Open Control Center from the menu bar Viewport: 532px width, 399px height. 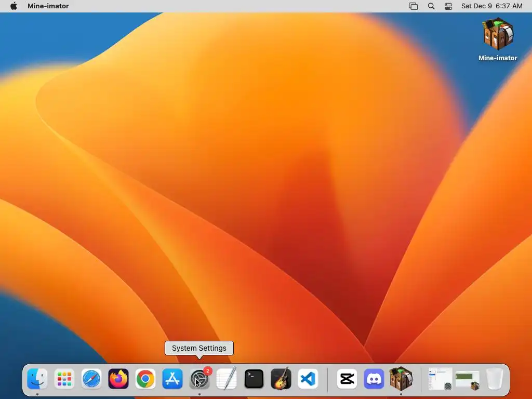pos(448,6)
